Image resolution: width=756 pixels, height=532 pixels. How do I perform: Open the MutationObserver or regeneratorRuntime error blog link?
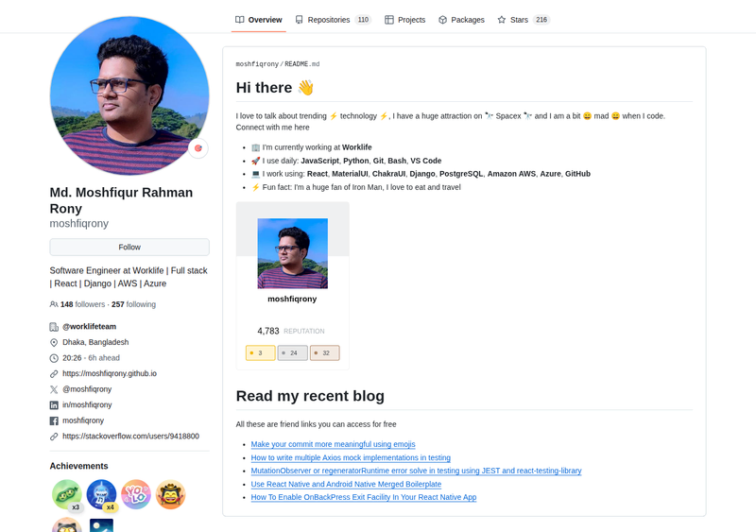[416, 471]
